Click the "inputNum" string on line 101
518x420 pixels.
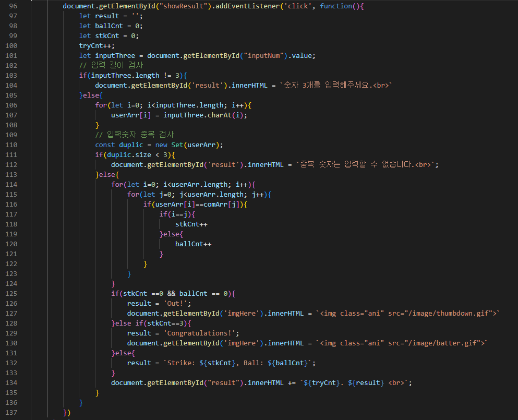pyautogui.click(x=266, y=55)
